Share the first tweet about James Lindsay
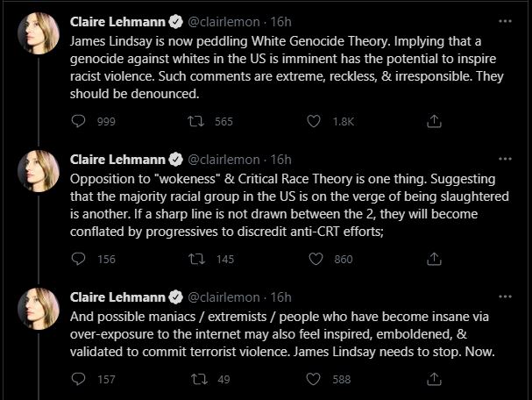 coord(432,122)
